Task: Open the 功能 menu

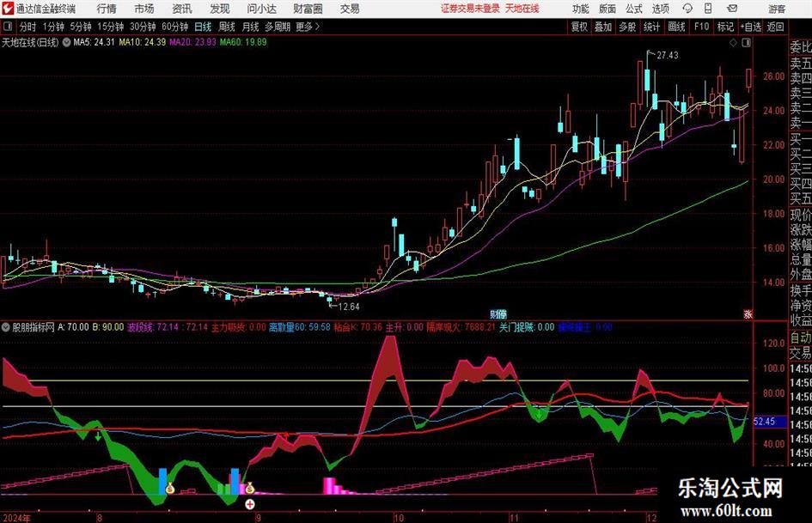Action: click(581, 9)
